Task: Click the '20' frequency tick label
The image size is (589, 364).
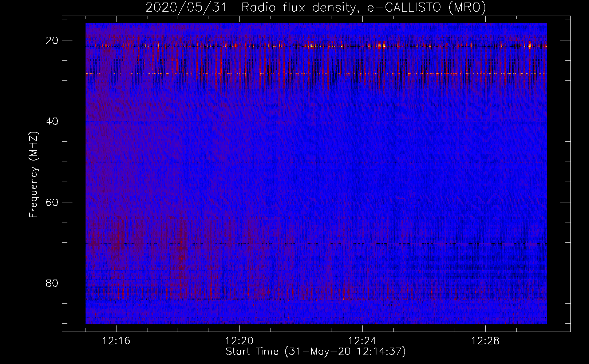Action: (x=52, y=40)
